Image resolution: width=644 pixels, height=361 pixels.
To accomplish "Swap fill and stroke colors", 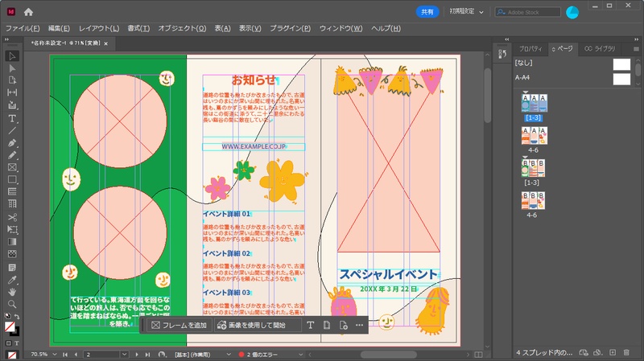I will (17, 317).
